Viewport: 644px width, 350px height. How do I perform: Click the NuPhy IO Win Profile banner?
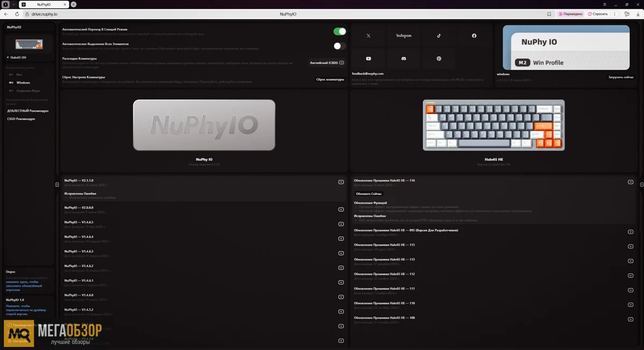coord(566,48)
